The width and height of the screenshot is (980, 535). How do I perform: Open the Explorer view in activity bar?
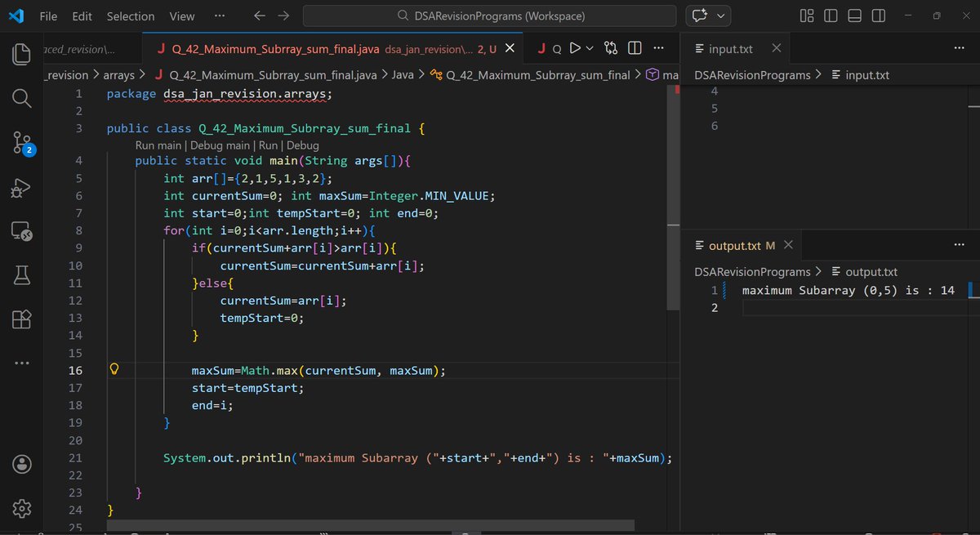coord(22,56)
